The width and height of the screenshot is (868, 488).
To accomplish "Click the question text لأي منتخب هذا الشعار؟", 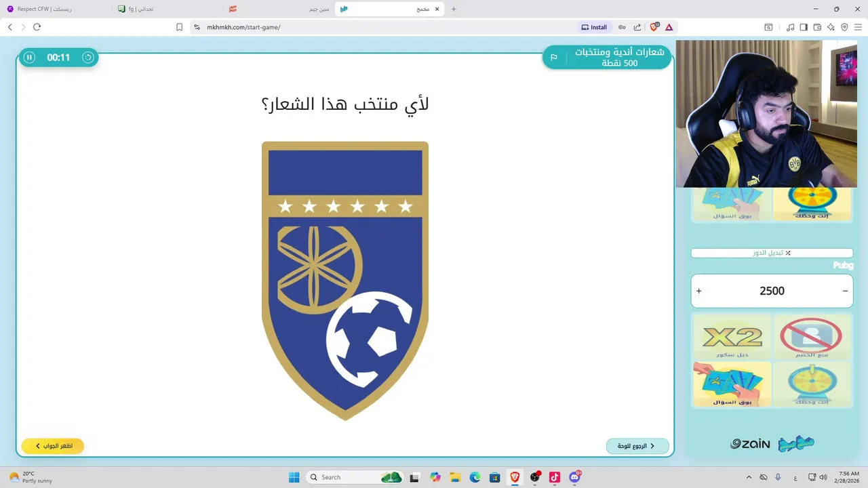I will [345, 104].
